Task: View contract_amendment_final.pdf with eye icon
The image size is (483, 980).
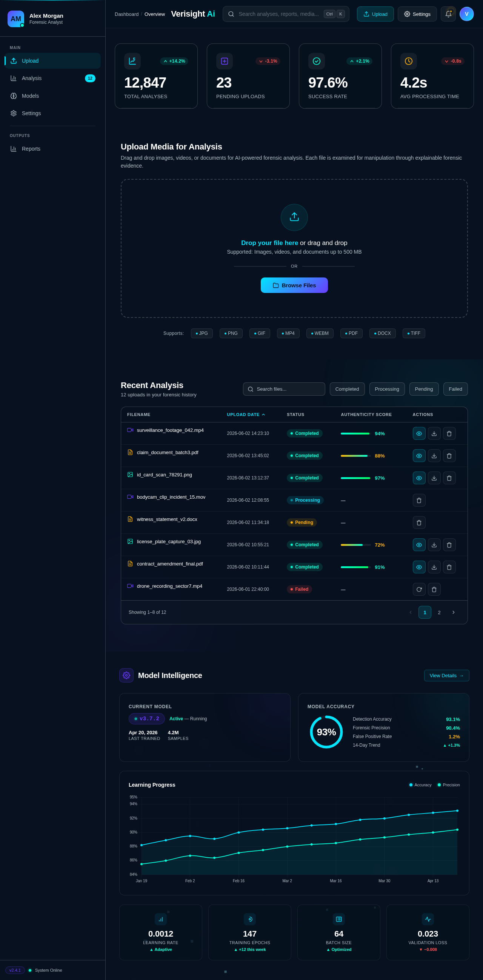Action: pyautogui.click(x=419, y=567)
